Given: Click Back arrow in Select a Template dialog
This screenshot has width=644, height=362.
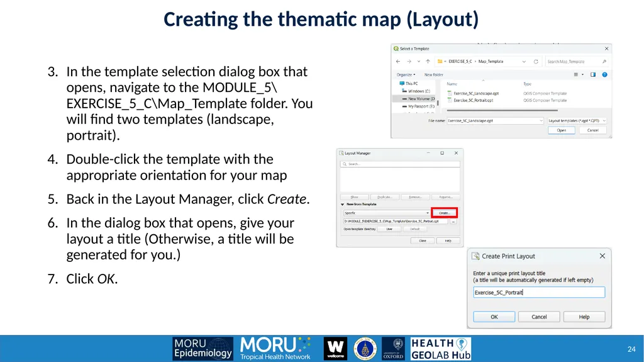Looking at the screenshot, I should pyautogui.click(x=398, y=61).
